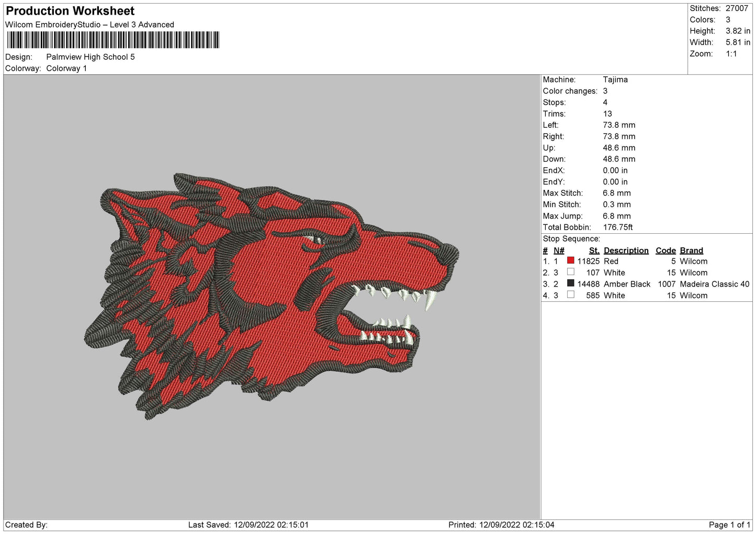Click the Colors value 3 in header
This screenshot has width=756, height=534.
point(728,20)
